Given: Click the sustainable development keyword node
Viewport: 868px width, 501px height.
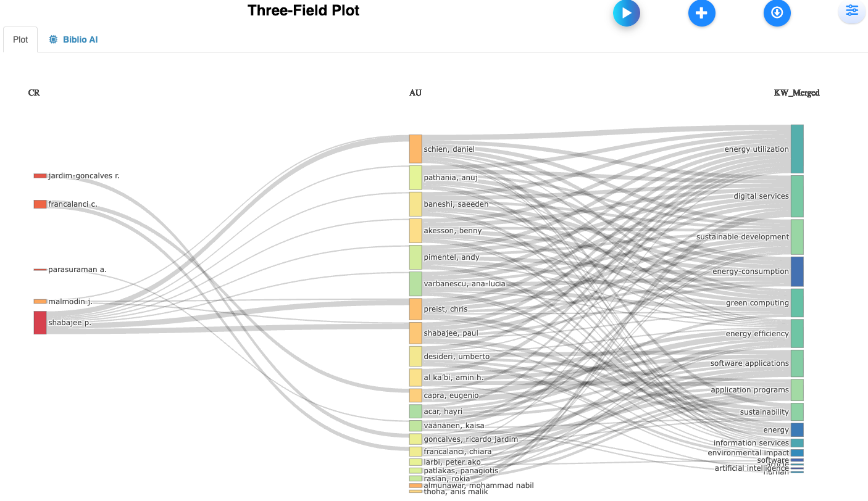Looking at the screenshot, I should point(797,237).
